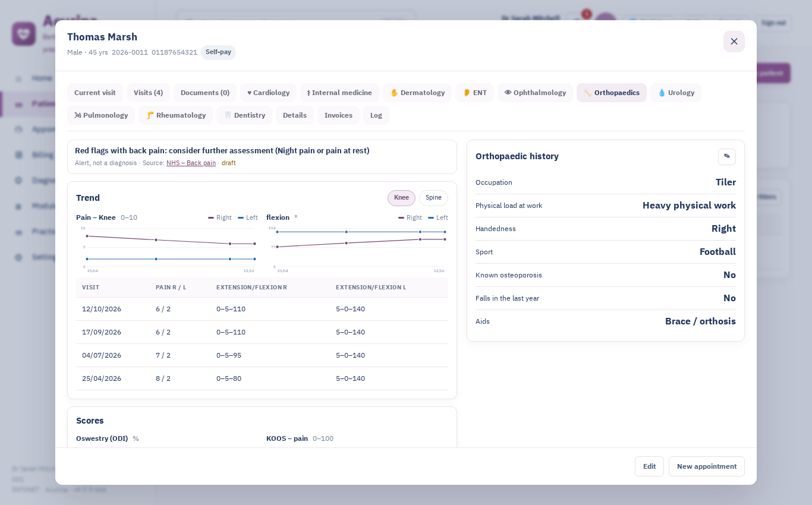Click the app heart logo in background sidebar
Screen dimensions: 812x505
[24, 33]
